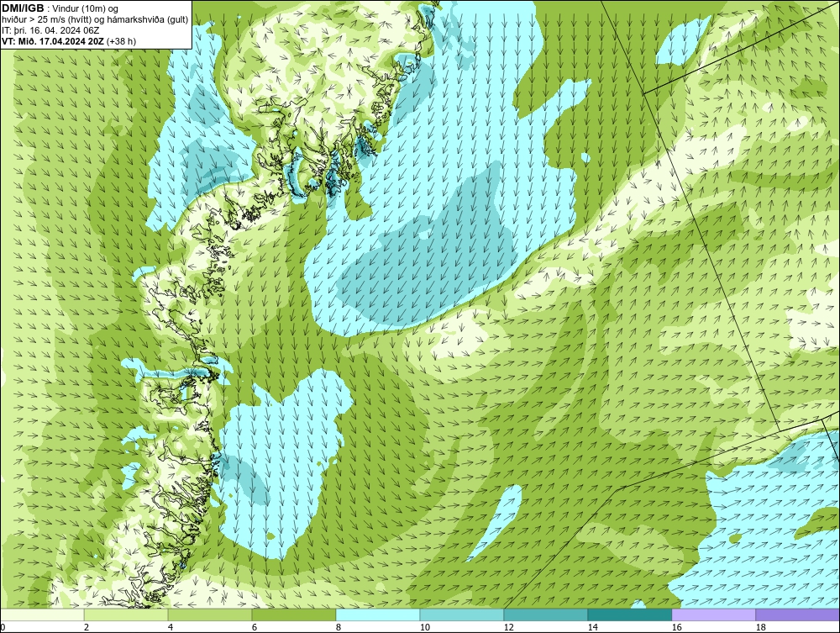Select the 2–4 m/s light green swatch
Image resolution: width=840 pixels, height=633 pixels.
tap(126, 615)
